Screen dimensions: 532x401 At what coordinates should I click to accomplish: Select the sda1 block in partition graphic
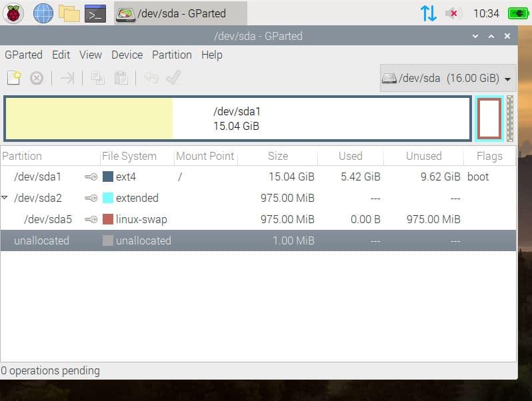coord(237,119)
